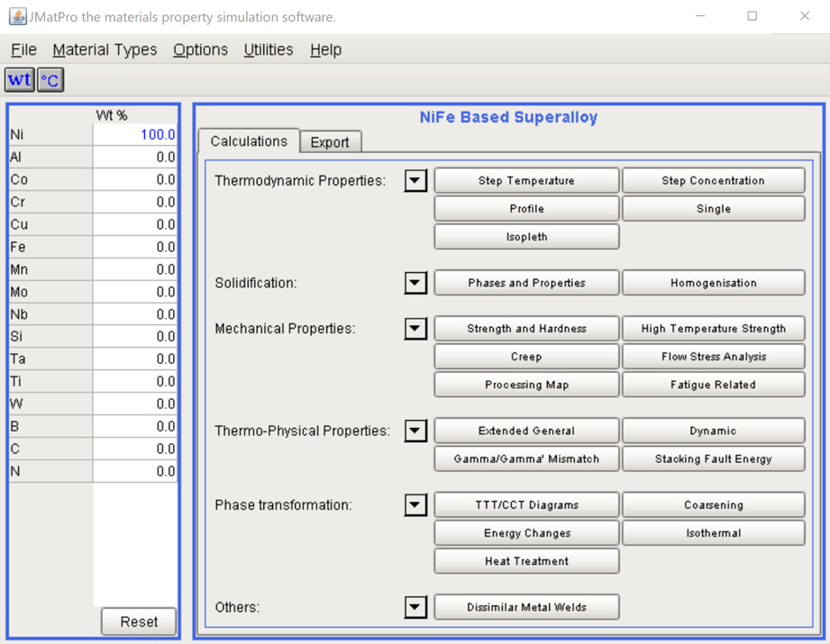Select the Mn weight percent field
This screenshot has width=830, height=644.
point(135,269)
